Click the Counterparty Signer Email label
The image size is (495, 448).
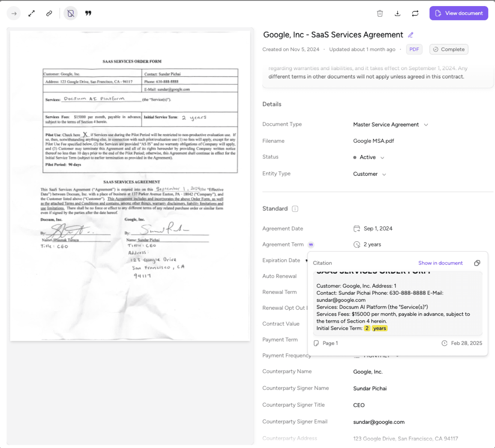pos(295,422)
